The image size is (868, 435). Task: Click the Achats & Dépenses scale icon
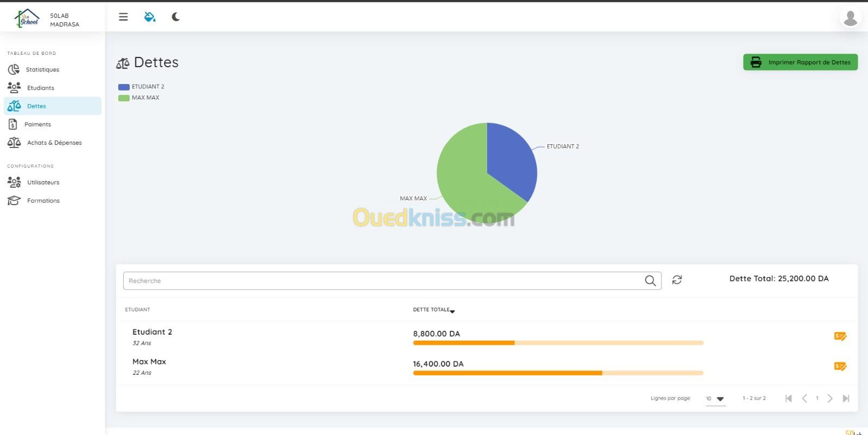coord(14,143)
